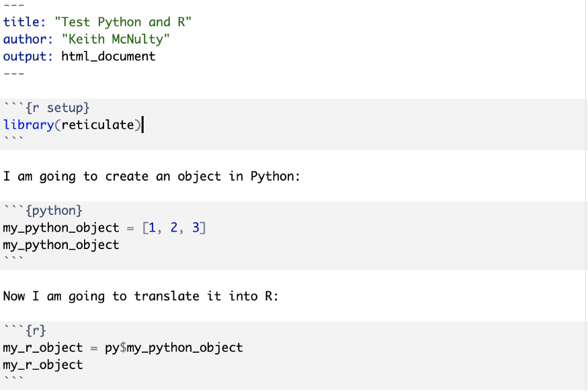Click the "library" function name

point(28,125)
